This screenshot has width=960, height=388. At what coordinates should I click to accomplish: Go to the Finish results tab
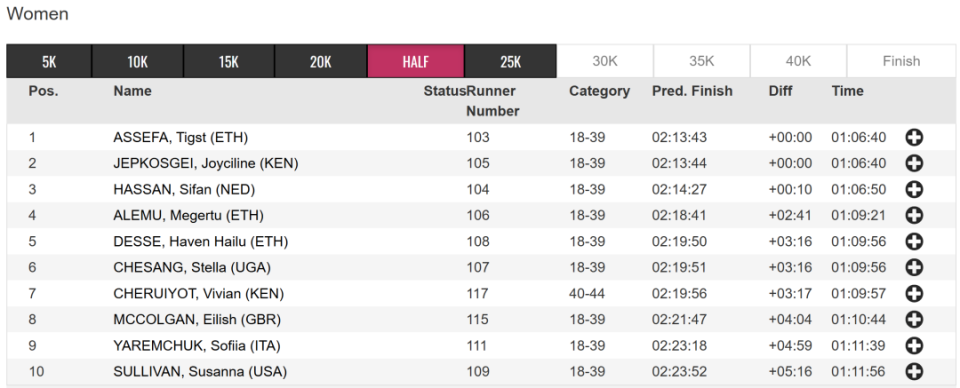901,61
